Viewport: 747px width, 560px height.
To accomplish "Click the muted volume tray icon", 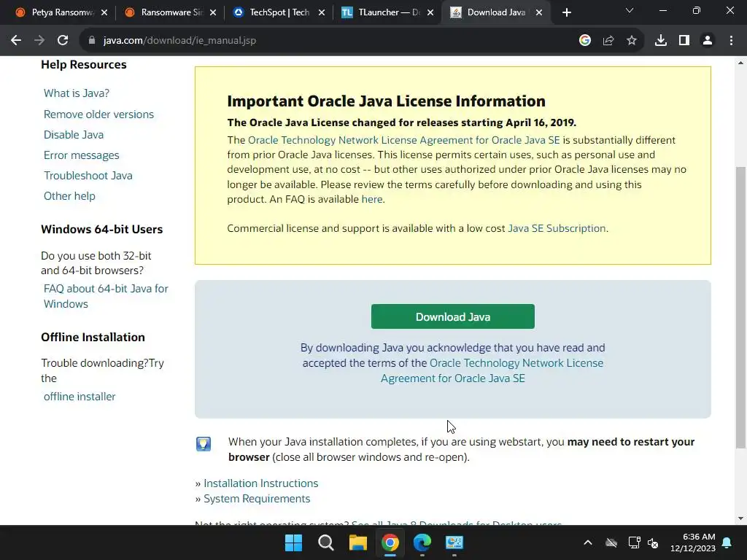I will [x=653, y=542].
